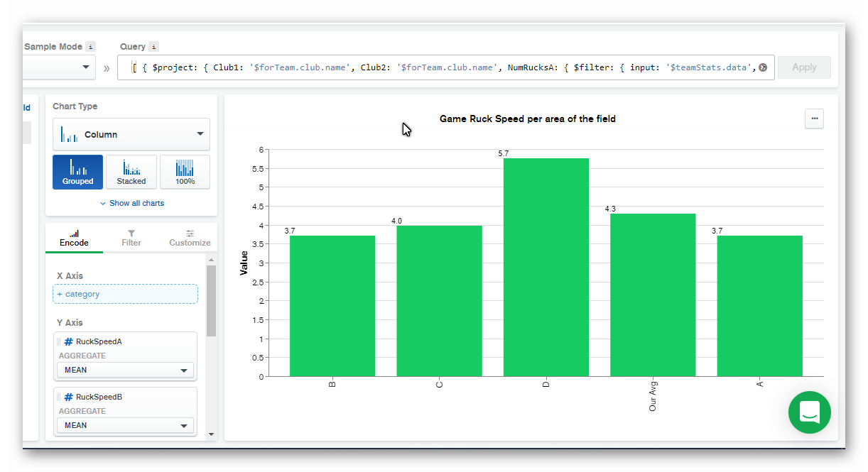This screenshot has height=472, width=868.
Task: Expand the Show all charts link
Action: (x=132, y=203)
